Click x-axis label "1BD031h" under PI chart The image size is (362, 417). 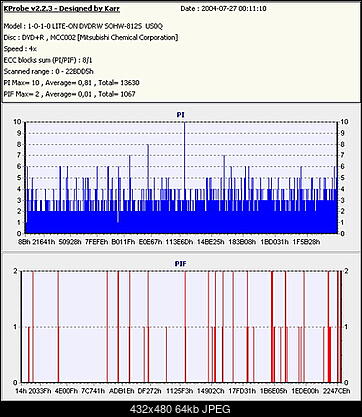coord(274,242)
